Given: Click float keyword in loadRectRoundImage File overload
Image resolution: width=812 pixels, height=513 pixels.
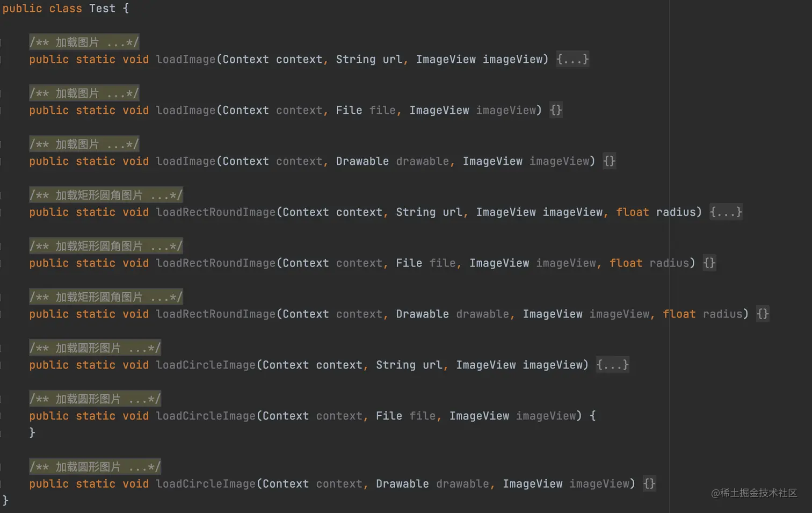Looking at the screenshot, I should pos(626,263).
